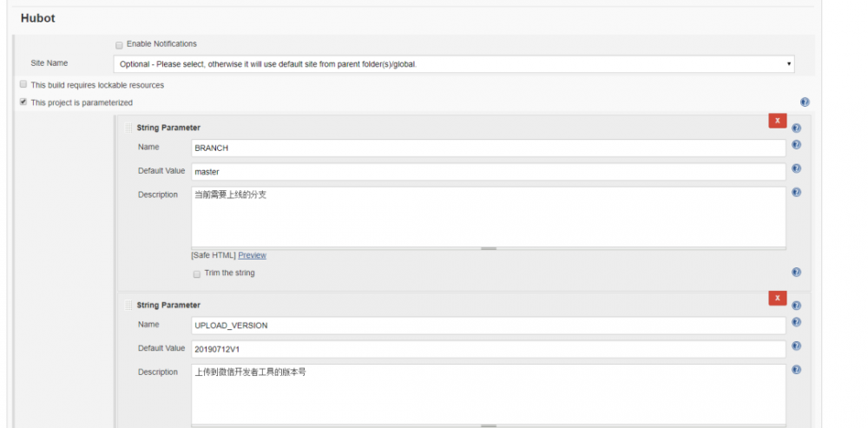Enable Notifications checkbox under Hubot

click(x=119, y=45)
